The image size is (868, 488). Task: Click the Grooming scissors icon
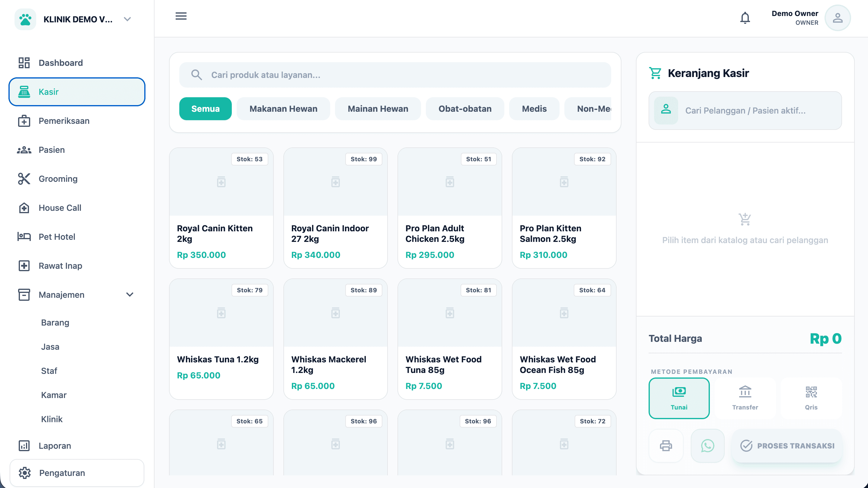[24, 179]
